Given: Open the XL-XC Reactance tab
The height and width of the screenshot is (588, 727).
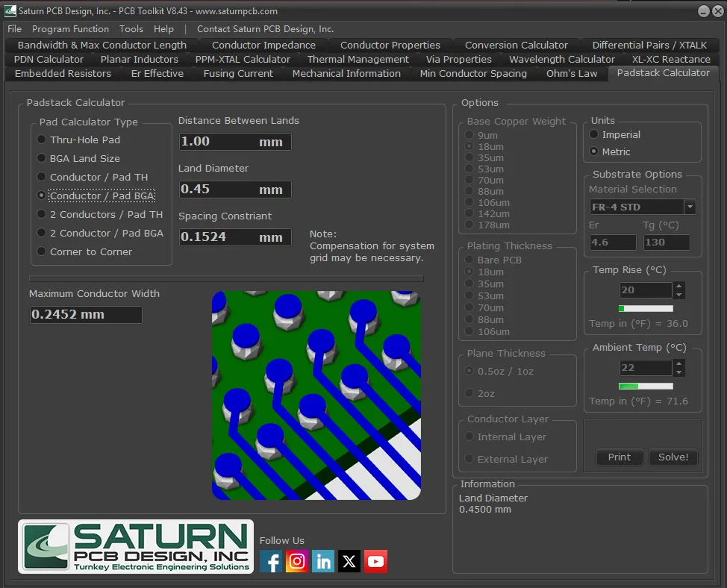Looking at the screenshot, I should pos(671,59).
